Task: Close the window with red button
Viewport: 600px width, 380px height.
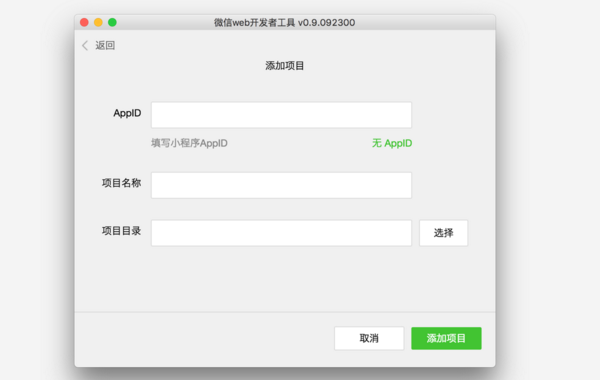Action: click(x=84, y=22)
